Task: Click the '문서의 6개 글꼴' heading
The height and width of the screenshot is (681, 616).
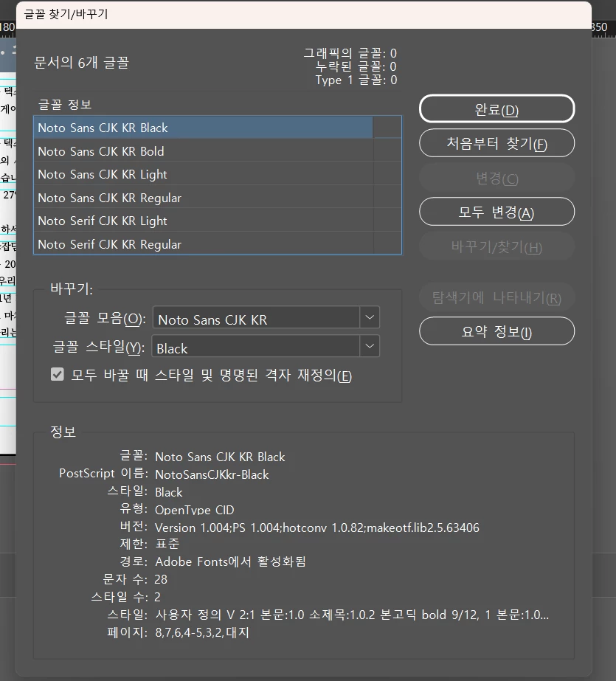Action: pyautogui.click(x=82, y=63)
